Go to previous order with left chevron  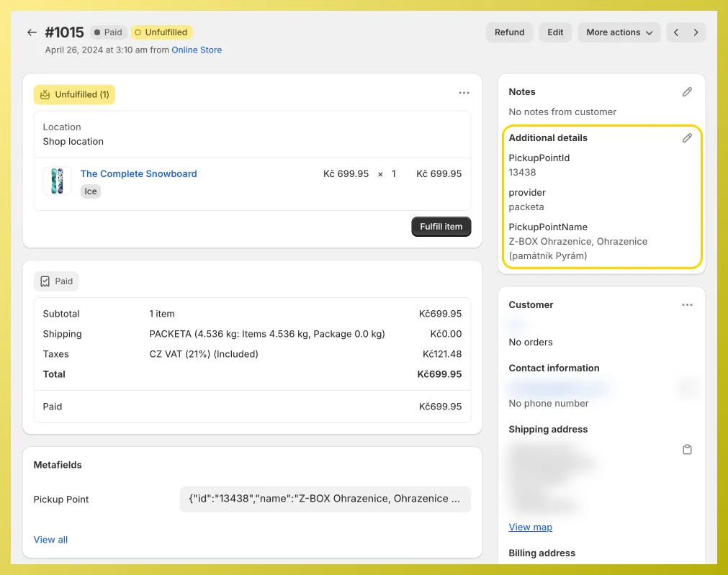(676, 32)
